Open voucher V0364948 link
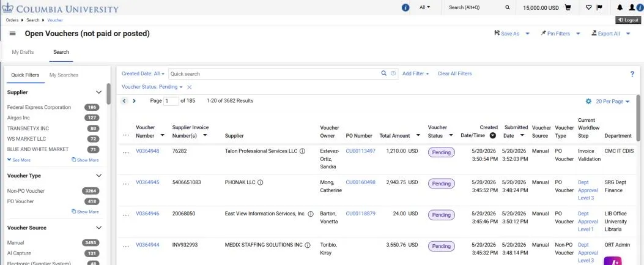The height and width of the screenshot is (265, 644). tap(147, 151)
